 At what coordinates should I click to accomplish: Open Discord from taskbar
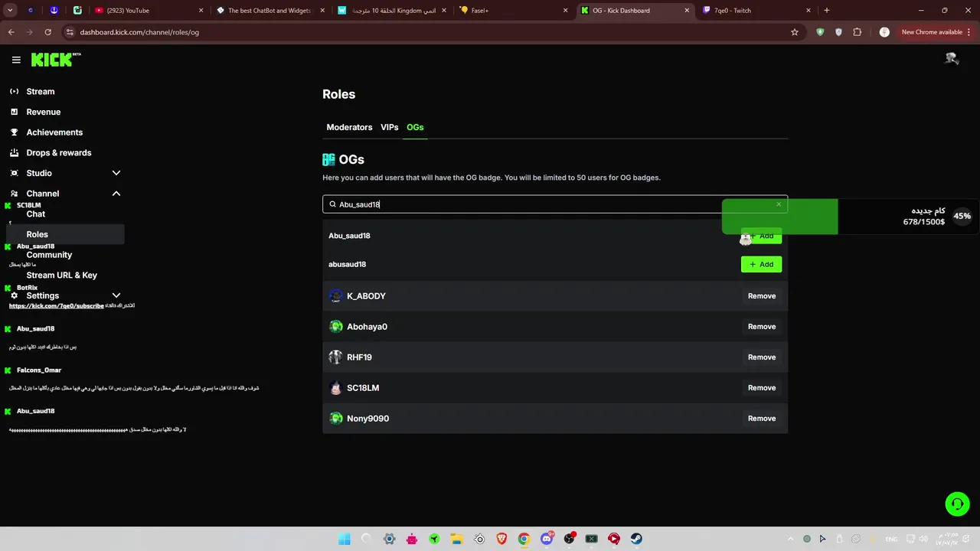coord(547,539)
